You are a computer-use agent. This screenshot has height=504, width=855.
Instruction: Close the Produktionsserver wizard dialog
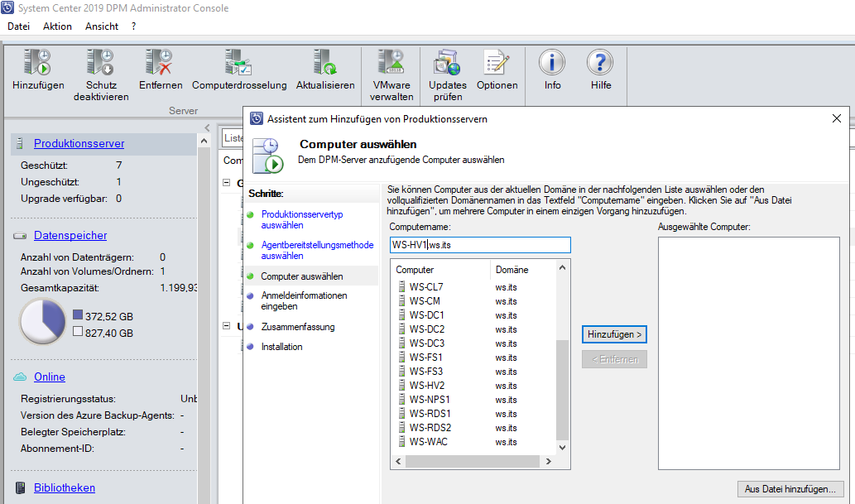[x=837, y=118]
